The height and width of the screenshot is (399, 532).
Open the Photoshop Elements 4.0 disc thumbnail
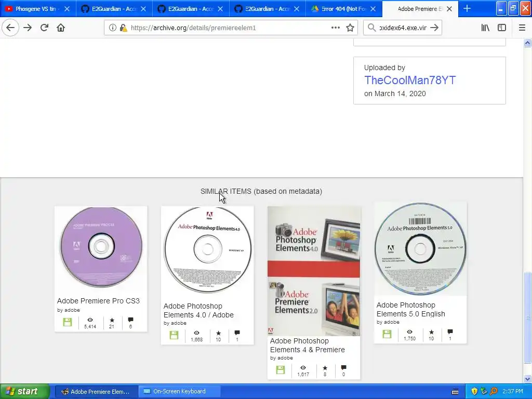pos(207,250)
